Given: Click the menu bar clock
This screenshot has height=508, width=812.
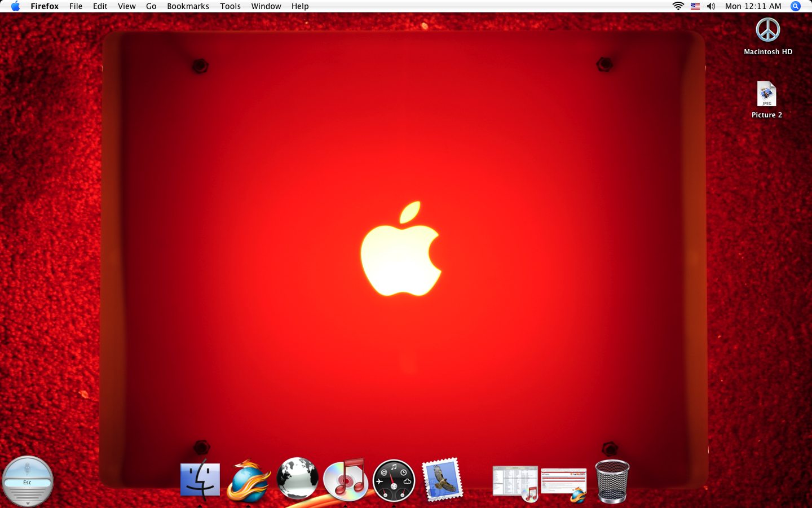Looking at the screenshot, I should click(753, 6).
